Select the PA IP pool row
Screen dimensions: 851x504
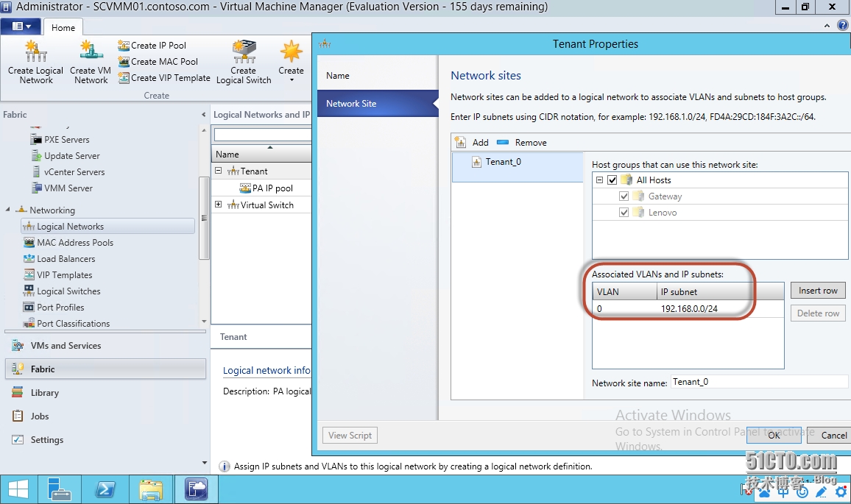click(261, 188)
